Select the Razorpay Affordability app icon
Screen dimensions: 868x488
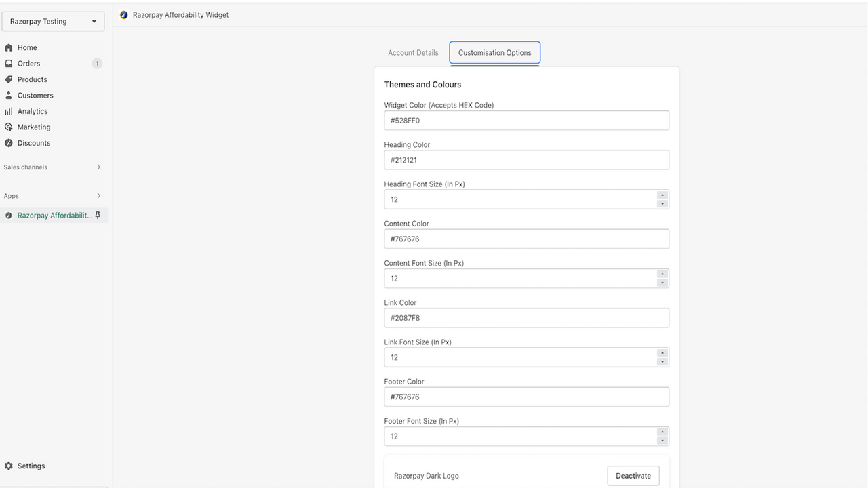coord(8,215)
